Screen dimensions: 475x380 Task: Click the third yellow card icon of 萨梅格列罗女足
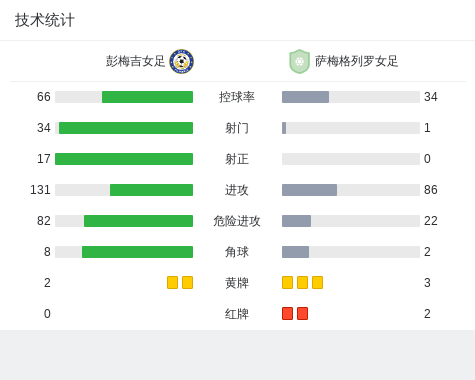point(317,283)
